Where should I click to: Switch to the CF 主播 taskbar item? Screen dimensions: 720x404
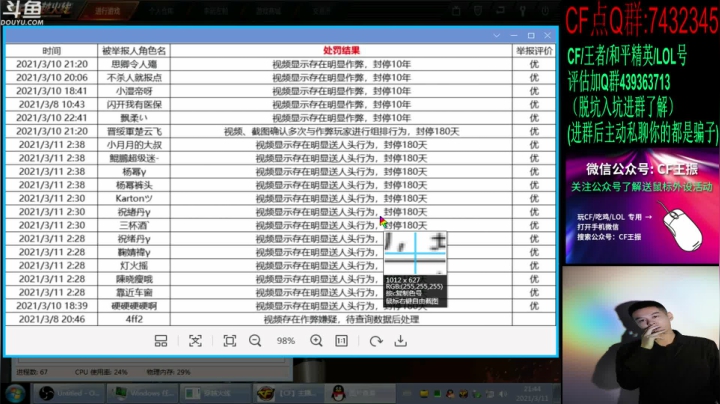[288, 393]
